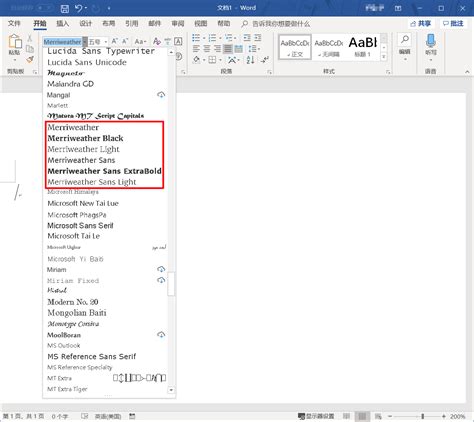Open the Shading color dropdown arrow
Viewport: 474px width, 422px height.
click(204, 60)
